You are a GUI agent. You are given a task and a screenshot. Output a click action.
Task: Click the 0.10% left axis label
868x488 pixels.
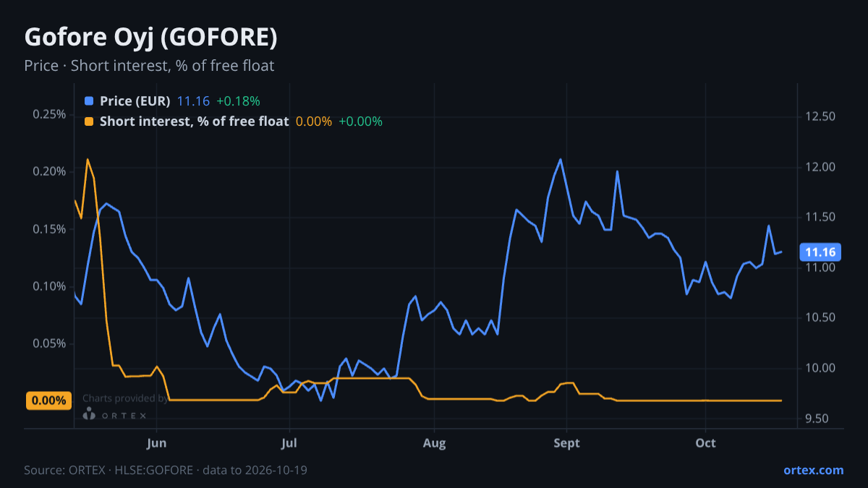coord(49,286)
